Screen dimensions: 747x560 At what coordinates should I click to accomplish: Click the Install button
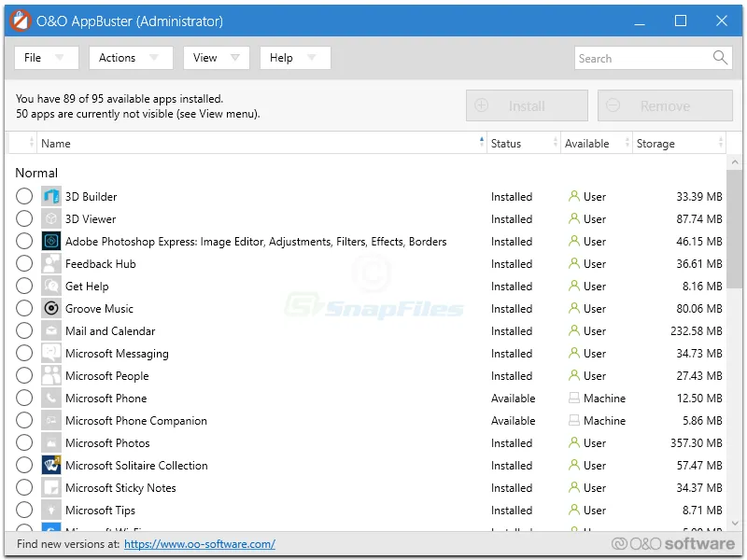527,106
